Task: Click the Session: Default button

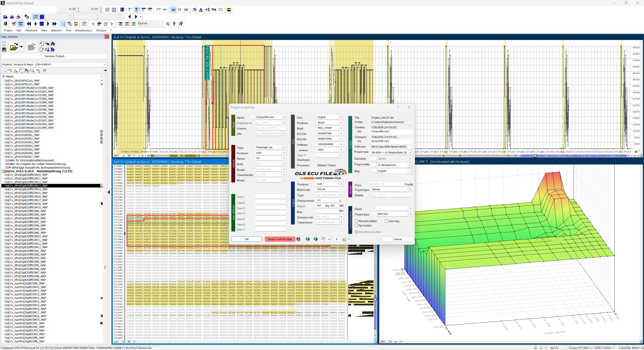Action: [x=54, y=56]
